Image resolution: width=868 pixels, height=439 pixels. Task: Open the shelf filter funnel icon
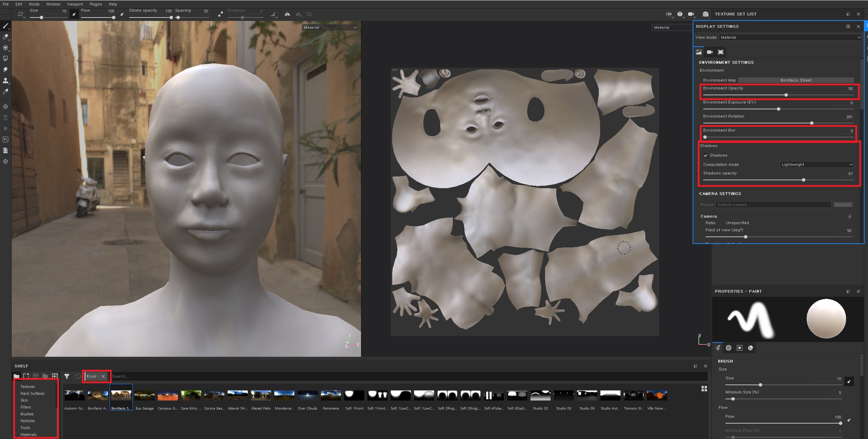pos(67,376)
